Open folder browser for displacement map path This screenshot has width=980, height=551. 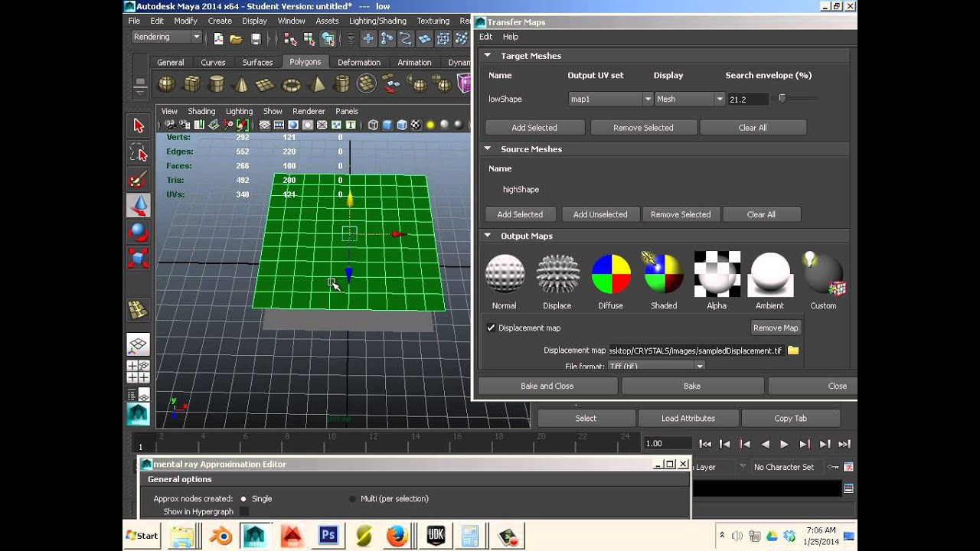(793, 350)
